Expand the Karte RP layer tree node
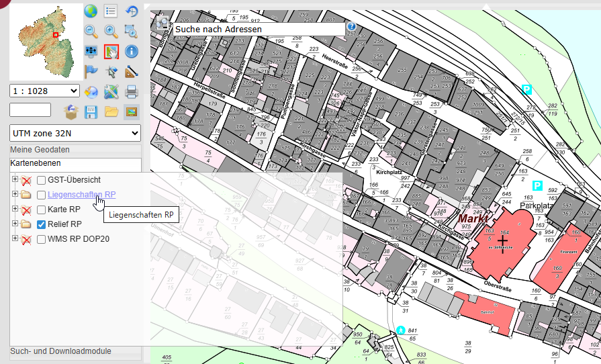Screen dimensions: 601x364 (x=15, y=210)
